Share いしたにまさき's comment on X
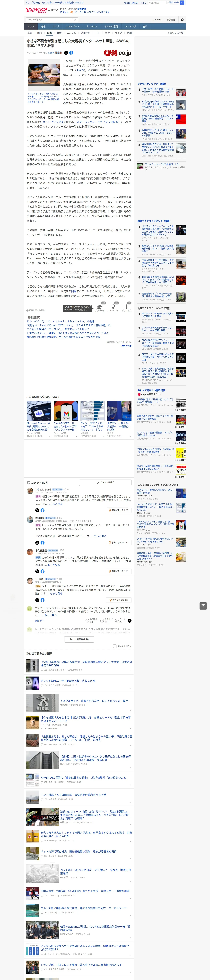Image resolution: width=210 pixels, height=980 pixels. tap(37, 510)
